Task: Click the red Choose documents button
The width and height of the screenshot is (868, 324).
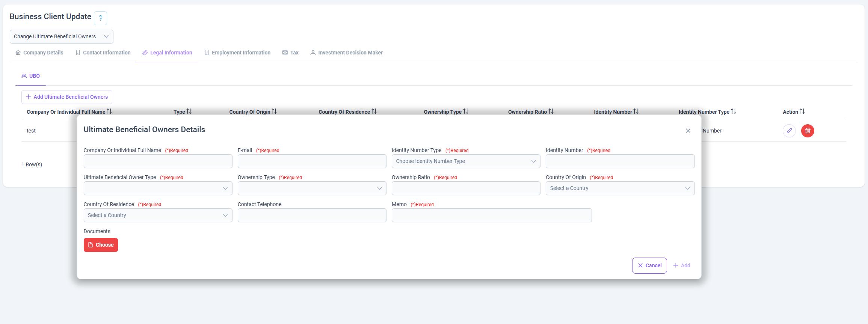Action: pyautogui.click(x=101, y=245)
